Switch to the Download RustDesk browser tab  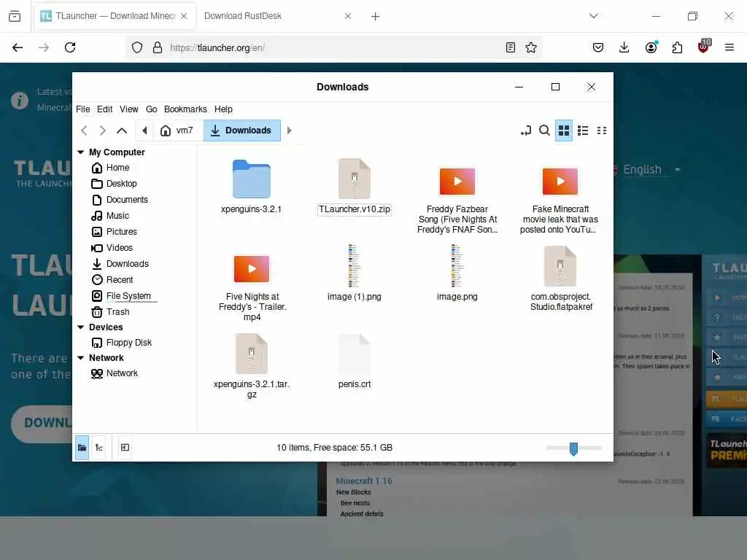243,16
